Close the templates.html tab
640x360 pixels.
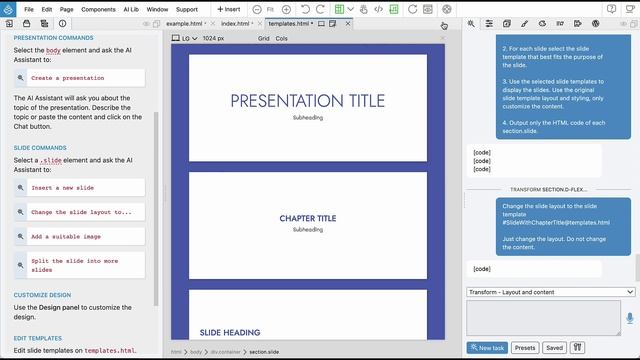[348, 24]
